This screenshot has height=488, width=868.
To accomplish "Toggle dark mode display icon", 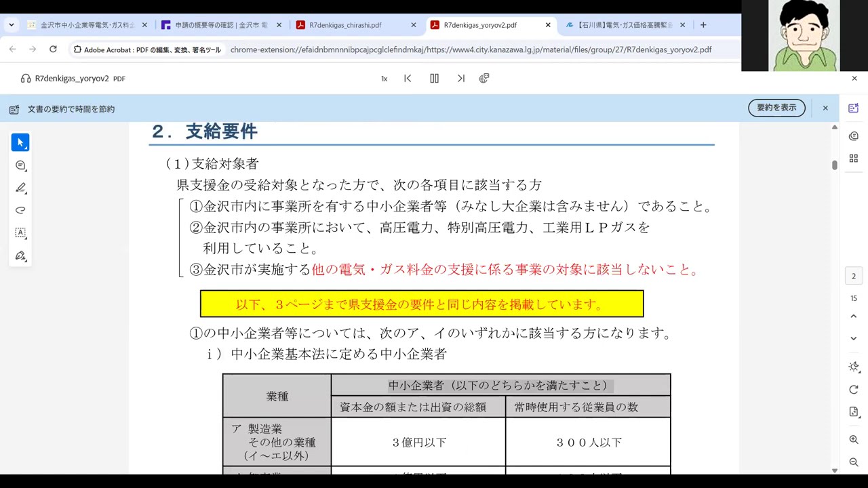I will [x=854, y=367].
